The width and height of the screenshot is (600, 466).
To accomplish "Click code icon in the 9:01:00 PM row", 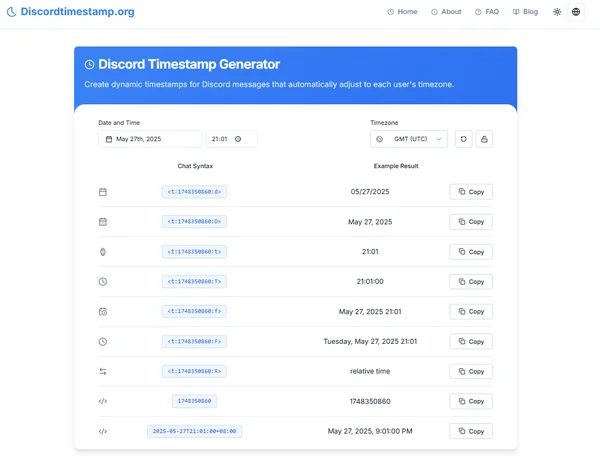I will pos(103,431).
